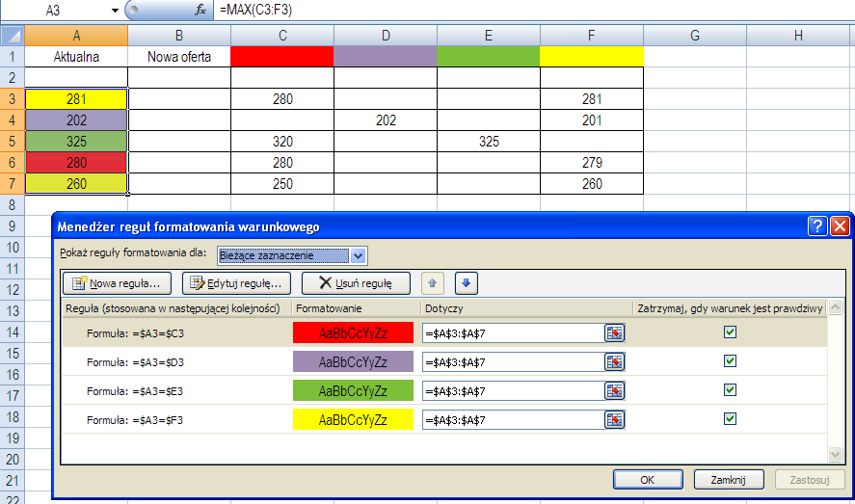Uncheck stop-if-true for the $F3 rule
Image resolution: width=855 pixels, height=504 pixels.
coord(730,418)
